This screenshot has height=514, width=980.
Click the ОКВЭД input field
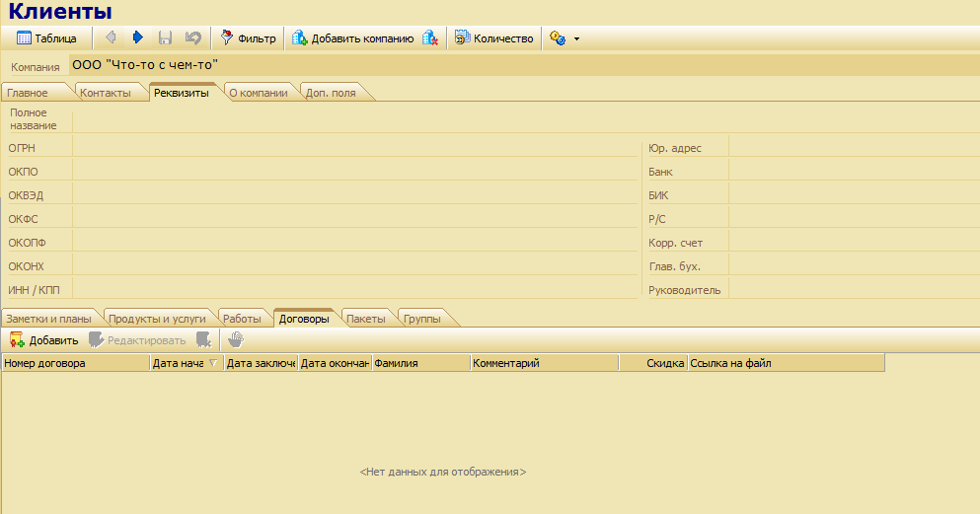[x=355, y=195]
